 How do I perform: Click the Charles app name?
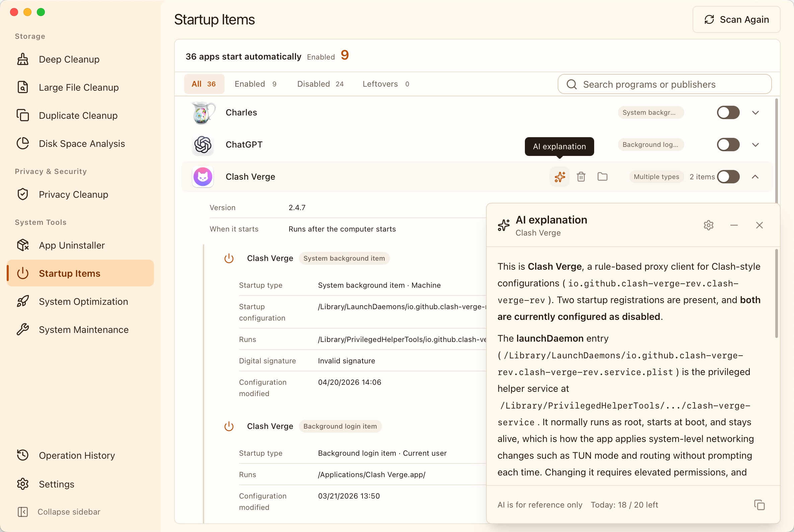(241, 113)
